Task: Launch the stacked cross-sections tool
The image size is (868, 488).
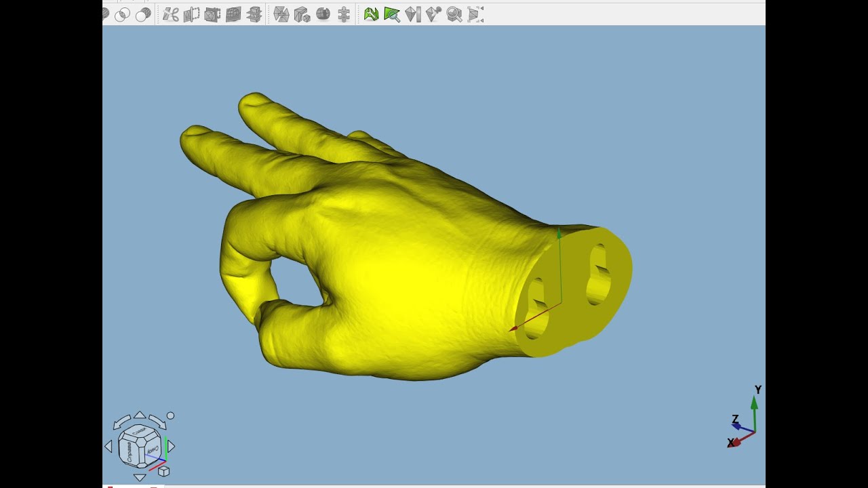Action: [x=255, y=14]
